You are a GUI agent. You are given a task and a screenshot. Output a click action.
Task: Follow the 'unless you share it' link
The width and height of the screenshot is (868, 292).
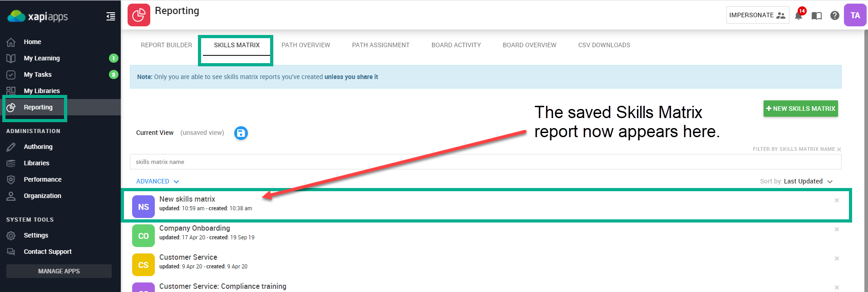click(x=351, y=77)
